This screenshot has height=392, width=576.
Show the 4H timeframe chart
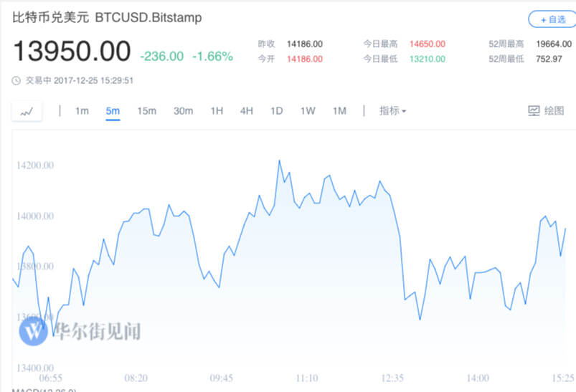click(247, 110)
